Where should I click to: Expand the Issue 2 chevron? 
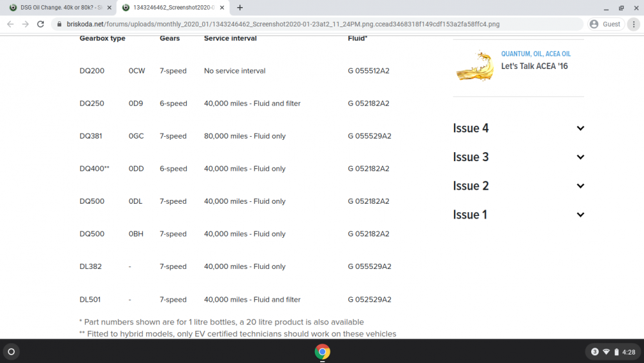580,186
